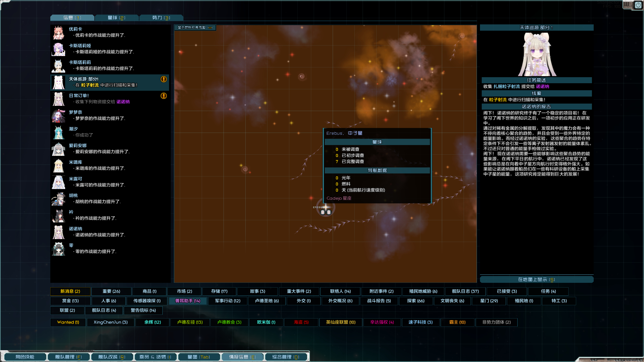
Task: Click the warning icon on 天体巡游 entry
Action: (x=164, y=79)
